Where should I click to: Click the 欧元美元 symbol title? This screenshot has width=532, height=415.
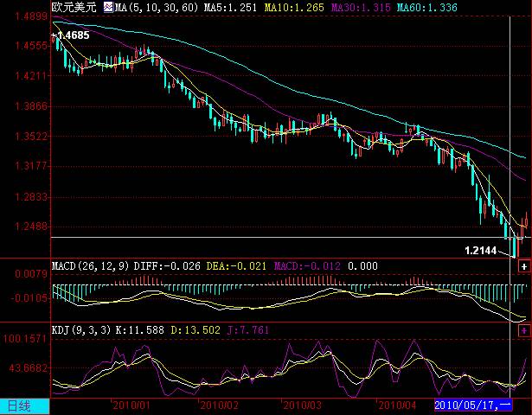(x=74, y=7)
